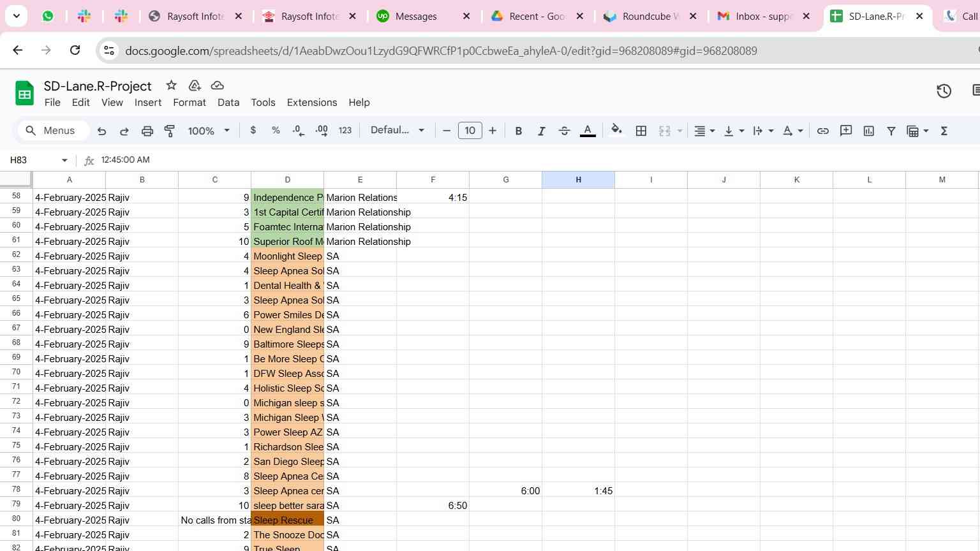
Task: Open the zoom 100% dropdown
Action: pos(209,131)
